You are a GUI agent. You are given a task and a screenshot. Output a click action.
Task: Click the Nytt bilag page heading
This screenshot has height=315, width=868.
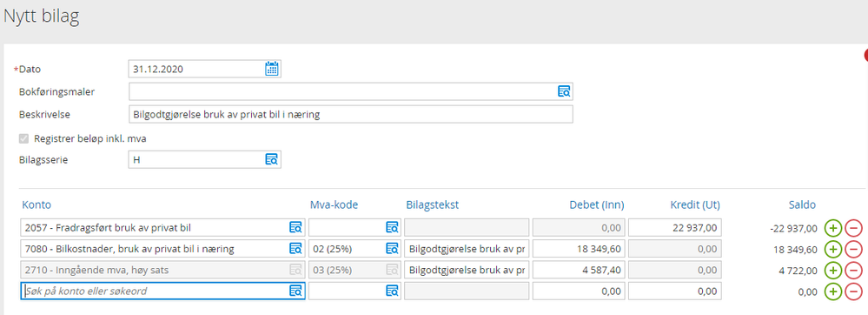(42, 17)
